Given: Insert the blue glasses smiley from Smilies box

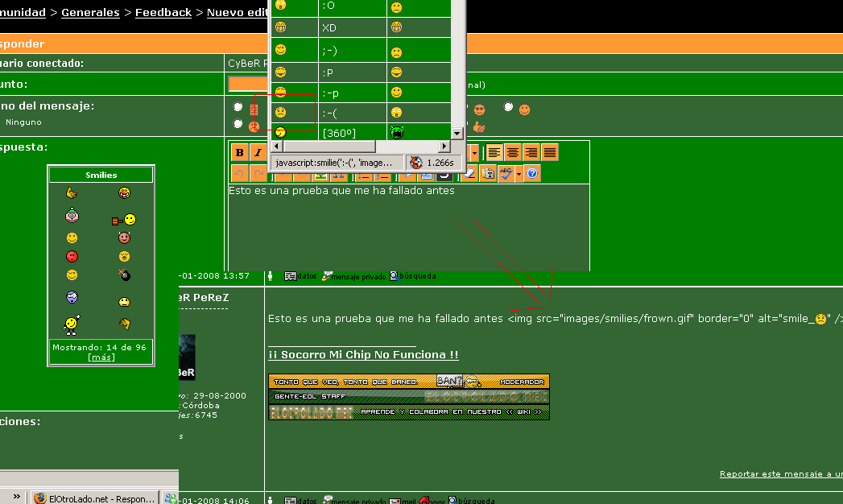Looking at the screenshot, I should tap(72, 297).
